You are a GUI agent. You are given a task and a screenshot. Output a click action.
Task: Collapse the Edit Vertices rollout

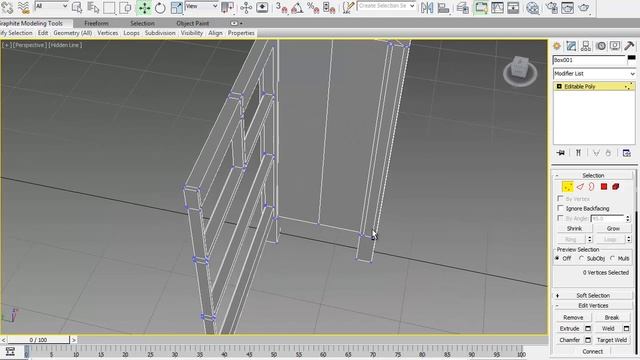[593, 305]
